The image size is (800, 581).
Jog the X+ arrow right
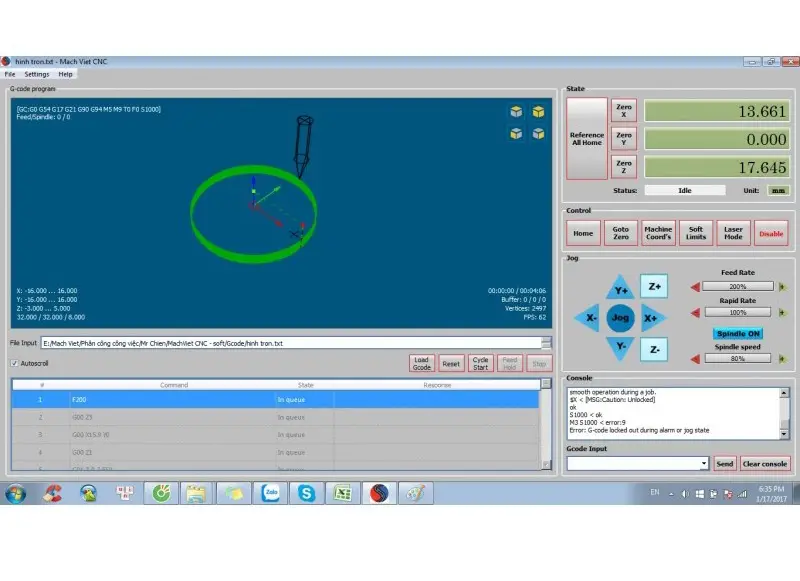[652, 318]
